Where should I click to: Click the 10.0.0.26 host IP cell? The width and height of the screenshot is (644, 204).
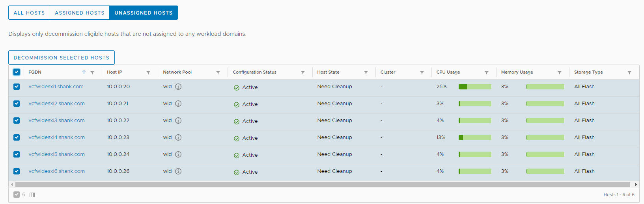tap(118, 171)
